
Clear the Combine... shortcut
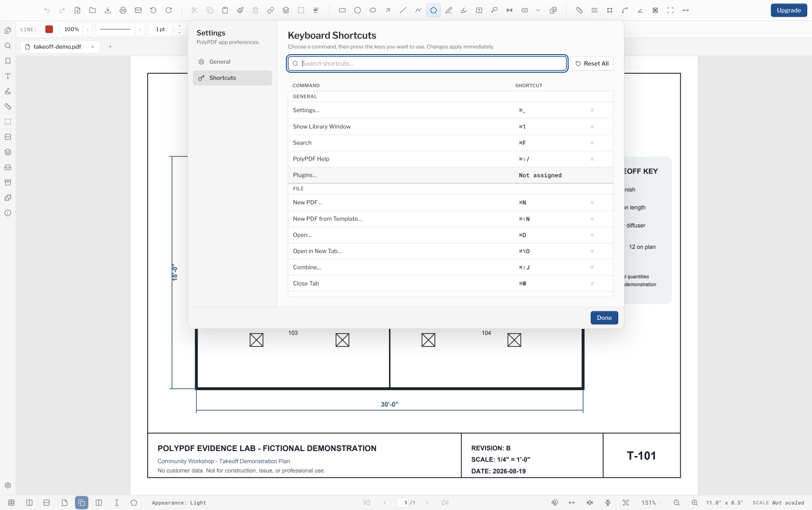592,267
